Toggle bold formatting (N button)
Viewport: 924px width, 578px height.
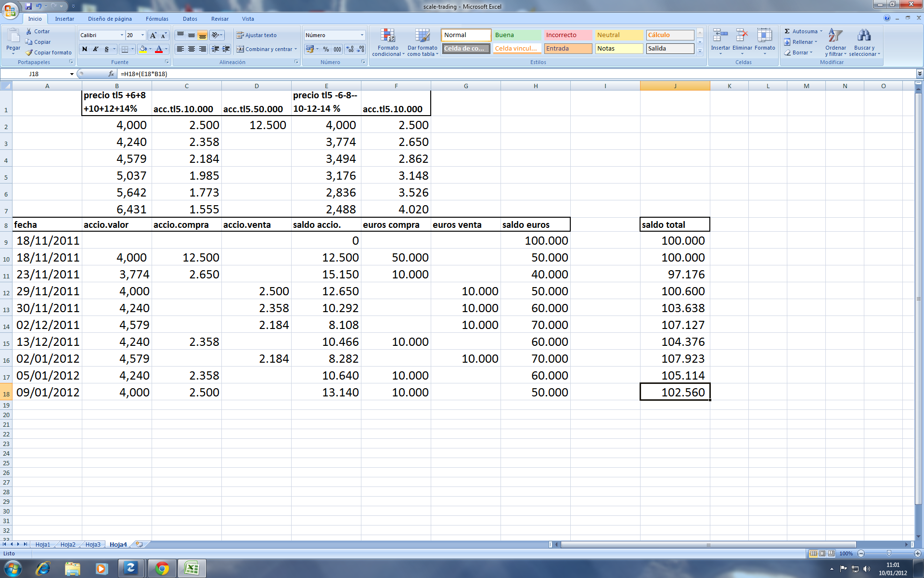point(85,49)
